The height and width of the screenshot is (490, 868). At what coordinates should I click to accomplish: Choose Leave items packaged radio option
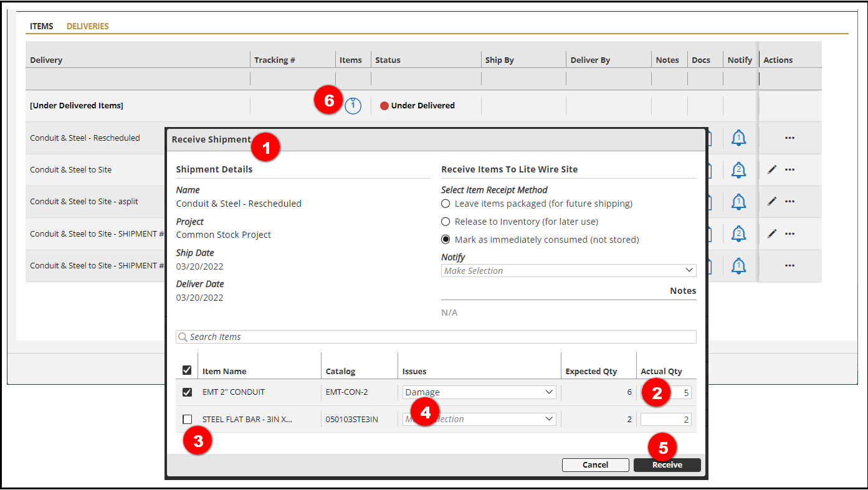tap(446, 204)
